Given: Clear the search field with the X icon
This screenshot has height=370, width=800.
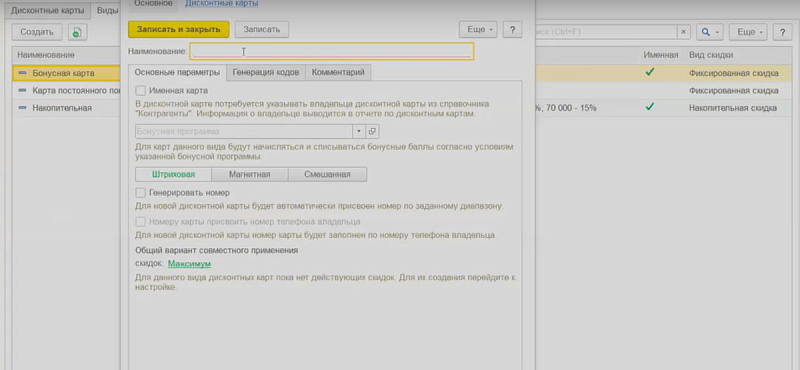Looking at the screenshot, I should click(684, 32).
